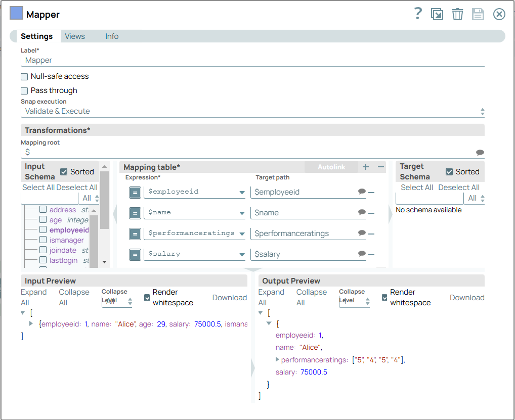Open the Mapper help question mark icon
Image resolution: width=515 pixels, height=420 pixels.
(x=417, y=14)
